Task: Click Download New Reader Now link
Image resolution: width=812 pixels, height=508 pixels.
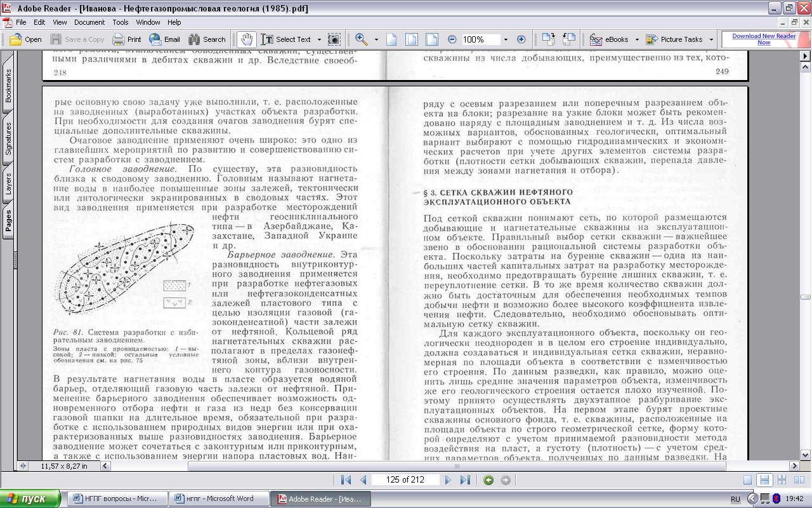Action: tap(764, 39)
